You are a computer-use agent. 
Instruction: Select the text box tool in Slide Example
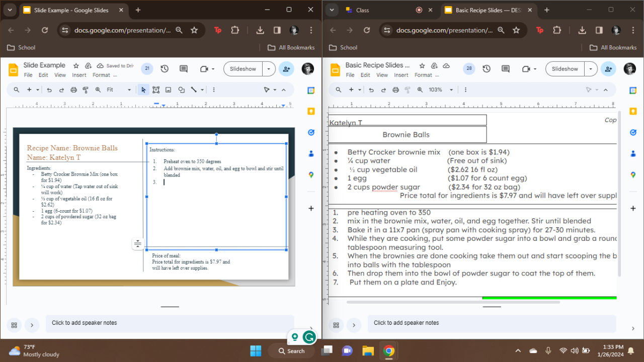(x=156, y=90)
